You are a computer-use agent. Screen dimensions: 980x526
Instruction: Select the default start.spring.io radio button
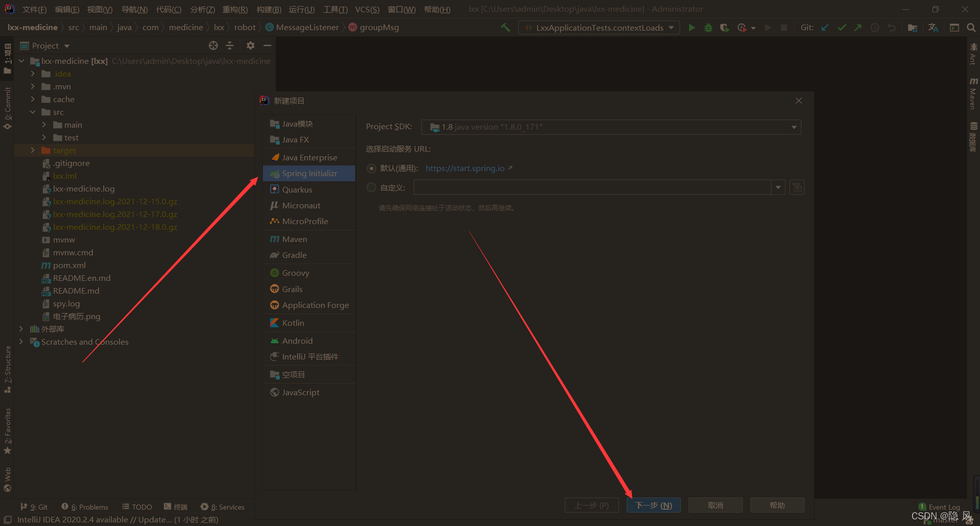point(372,169)
